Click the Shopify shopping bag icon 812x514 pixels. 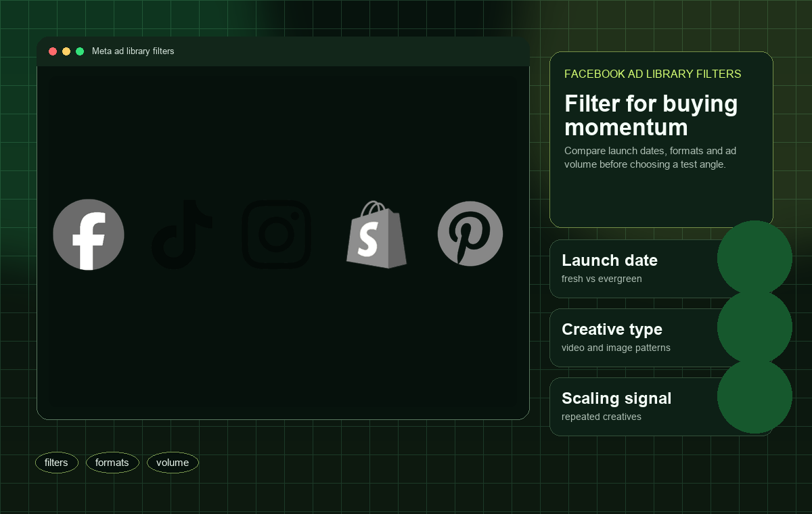(376, 234)
